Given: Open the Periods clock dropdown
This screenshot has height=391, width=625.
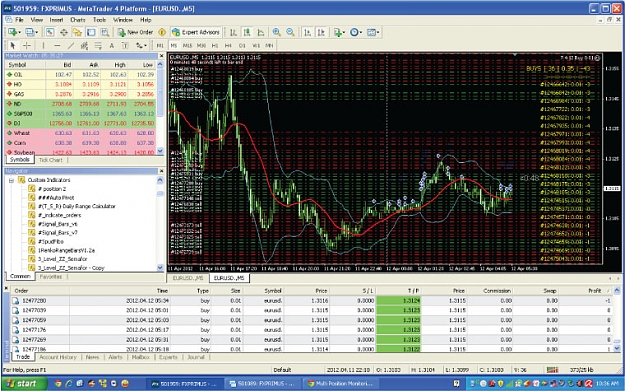Looking at the screenshot, I should [356, 32].
